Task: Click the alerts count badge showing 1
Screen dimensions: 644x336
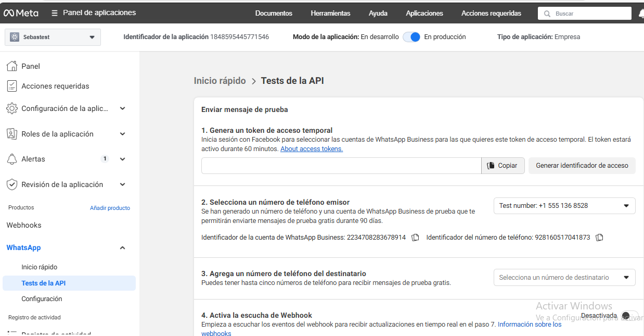Action: coord(105,159)
